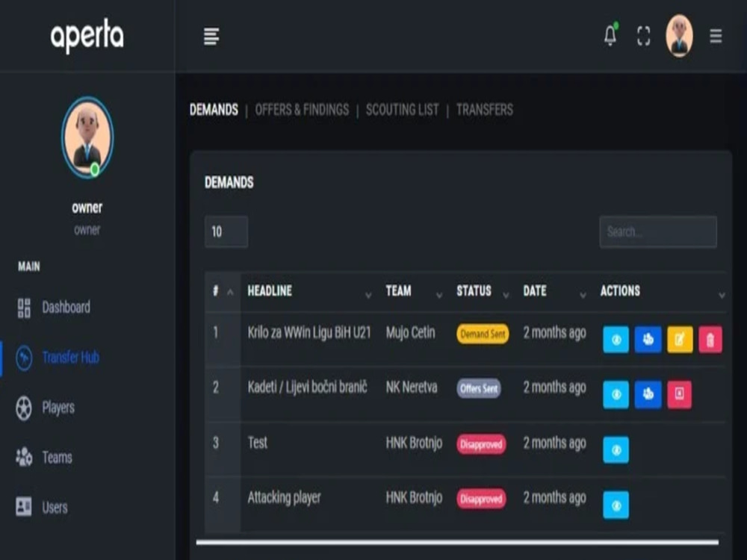Open the page size dropdown showing 10
Screen dimensions: 747x560
tap(226, 232)
